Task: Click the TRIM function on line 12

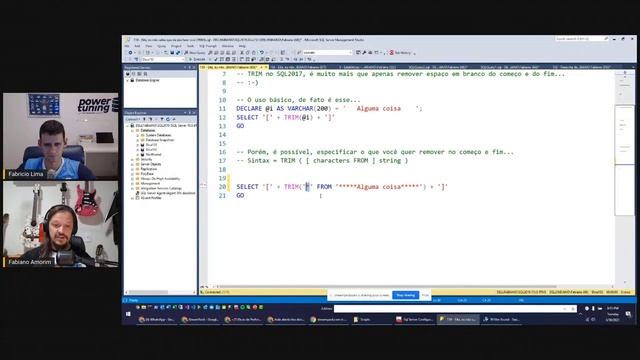Action: click(x=292, y=118)
